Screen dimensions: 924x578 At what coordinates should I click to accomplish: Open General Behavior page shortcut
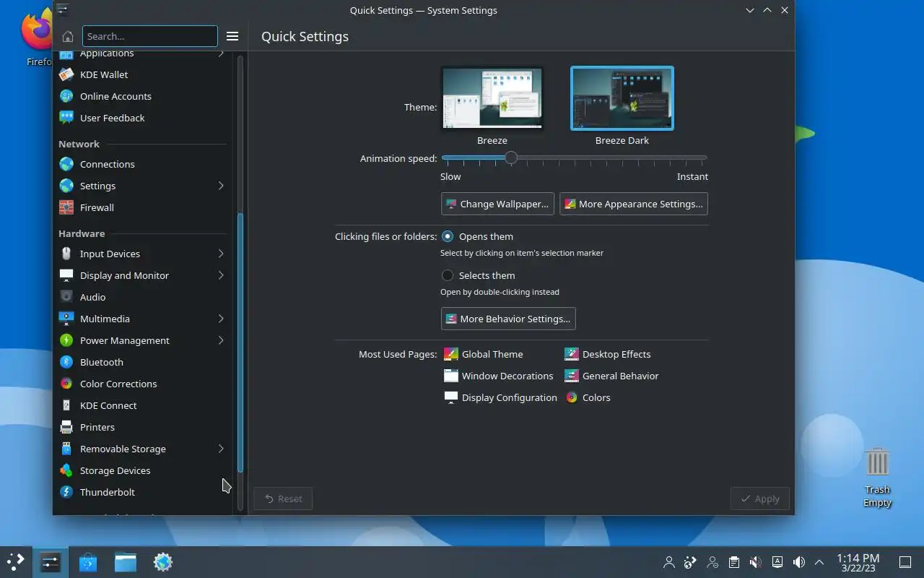click(x=611, y=376)
